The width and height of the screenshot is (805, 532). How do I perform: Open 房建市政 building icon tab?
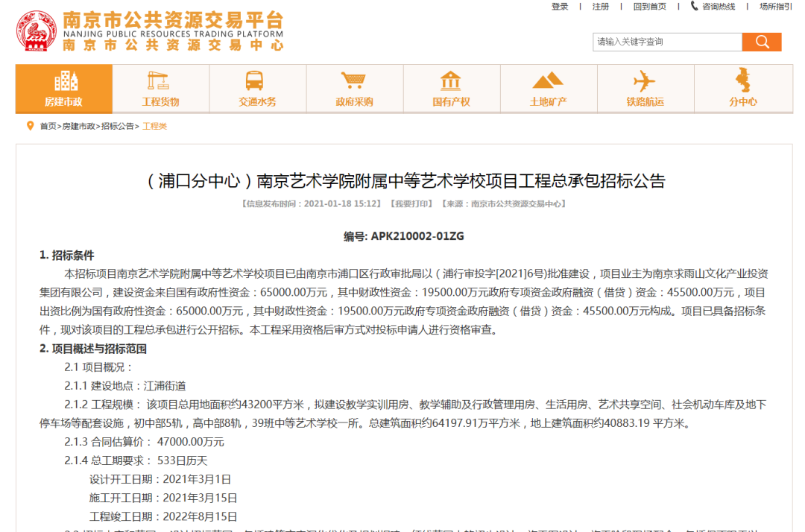tap(63, 89)
